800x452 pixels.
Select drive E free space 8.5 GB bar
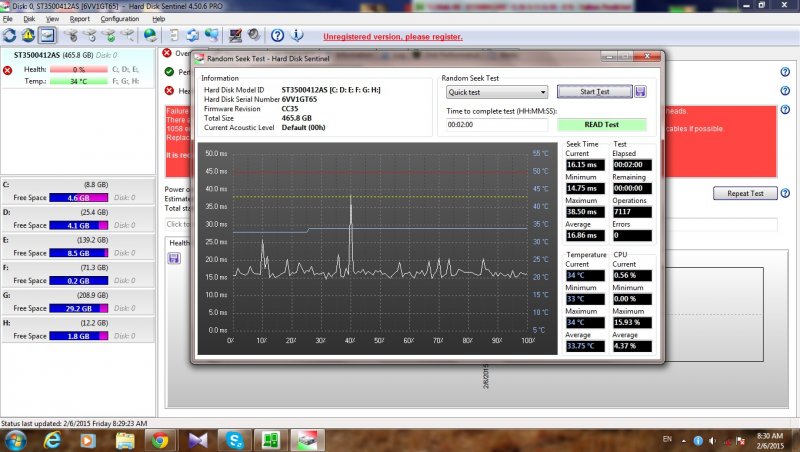pyautogui.click(x=79, y=253)
